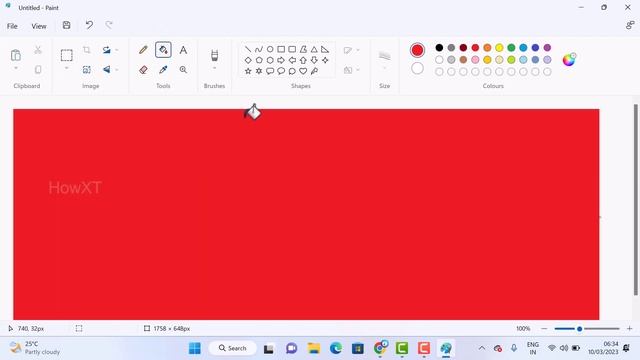Select Colour 2 white secondary swatch

pos(417,68)
